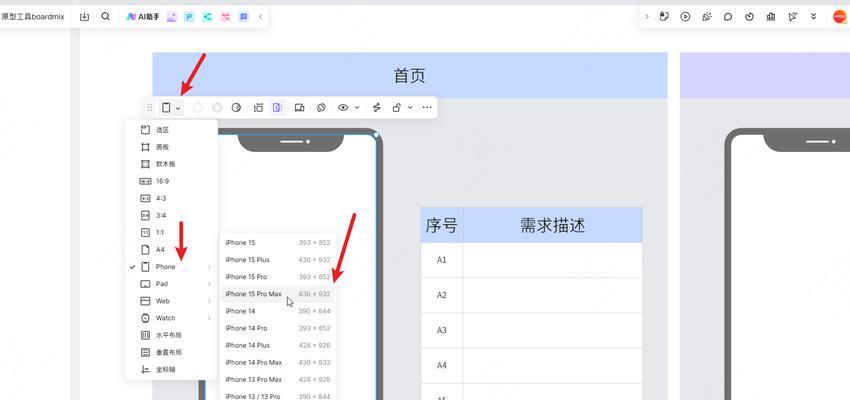
Task: Click the frame title layout icon
Action: pyautogui.click(x=258, y=108)
